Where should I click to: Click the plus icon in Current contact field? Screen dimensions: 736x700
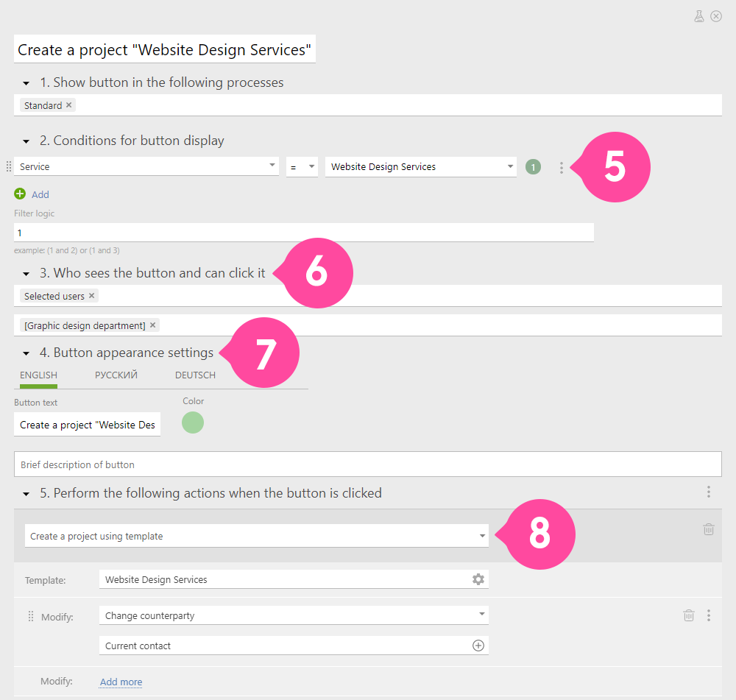point(478,646)
